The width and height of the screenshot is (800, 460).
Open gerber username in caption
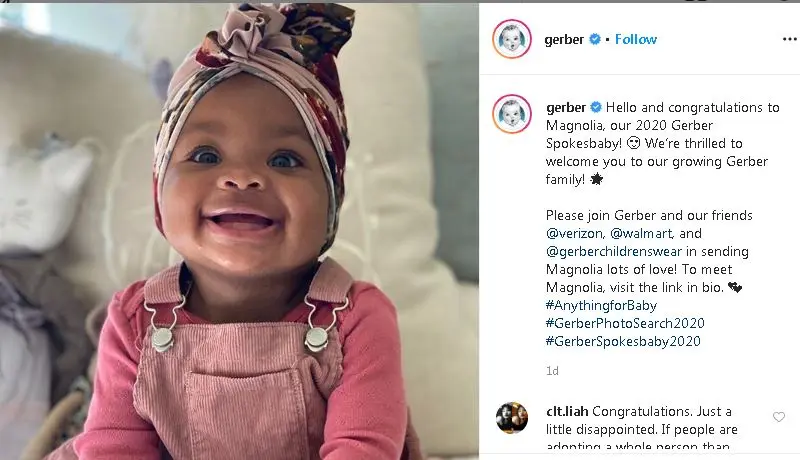tap(566, 108)
